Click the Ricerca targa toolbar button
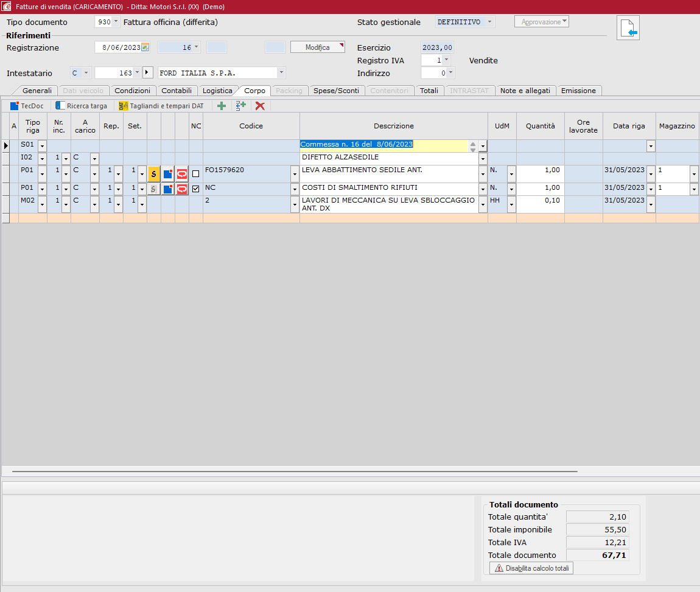700x592 pixels. click(x=81, y=106)
